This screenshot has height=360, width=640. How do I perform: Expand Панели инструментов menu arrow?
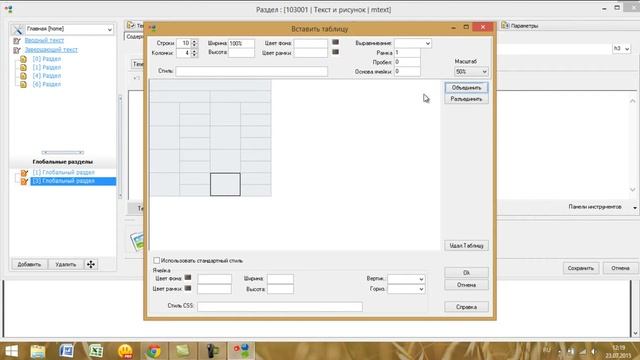635,208
